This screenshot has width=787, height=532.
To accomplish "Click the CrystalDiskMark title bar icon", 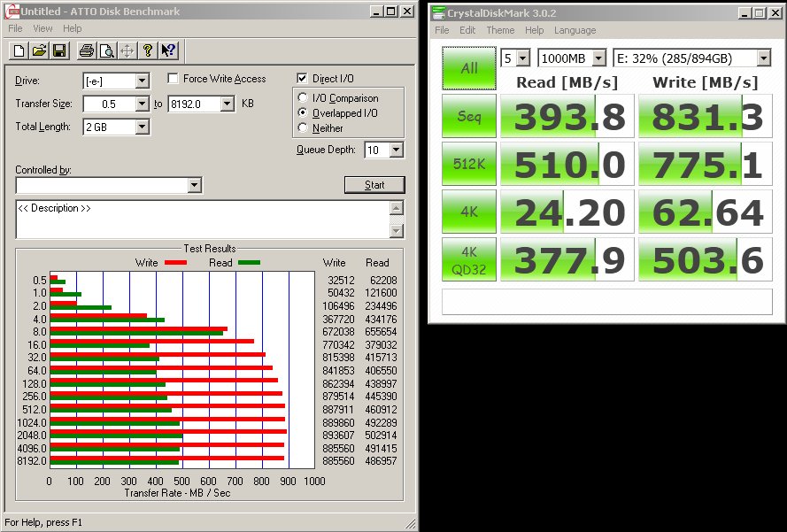I will 439,13.
